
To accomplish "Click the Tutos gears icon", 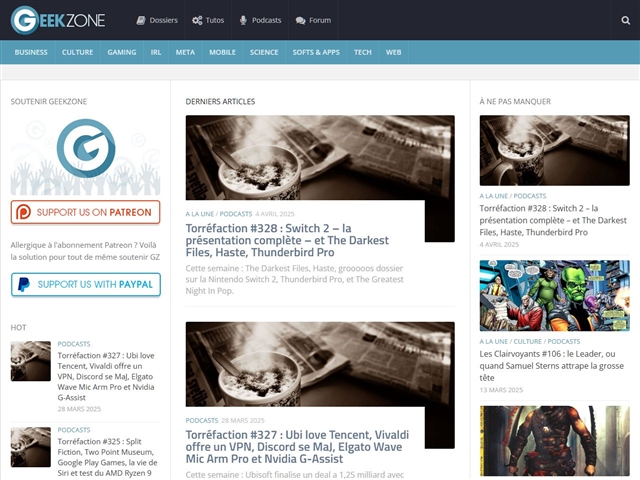I will click(197, 20).
